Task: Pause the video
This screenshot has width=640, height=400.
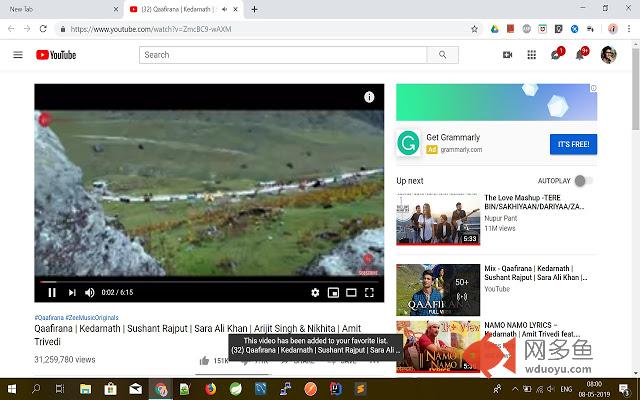Action: (52, 292)
